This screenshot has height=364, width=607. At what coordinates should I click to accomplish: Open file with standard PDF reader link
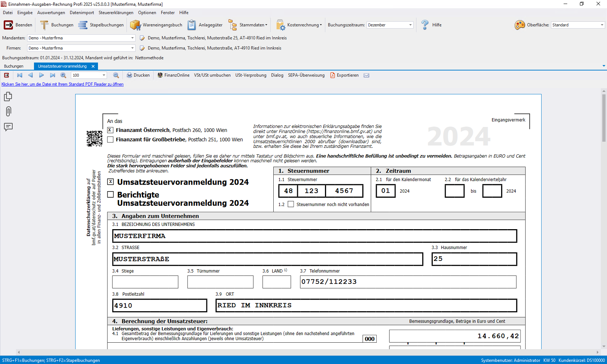[x=63, y=84]
